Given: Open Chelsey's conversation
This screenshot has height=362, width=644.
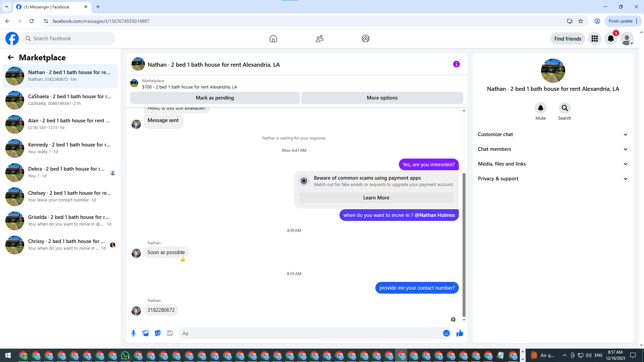Looking at the screenshot, I should [60, 197].
